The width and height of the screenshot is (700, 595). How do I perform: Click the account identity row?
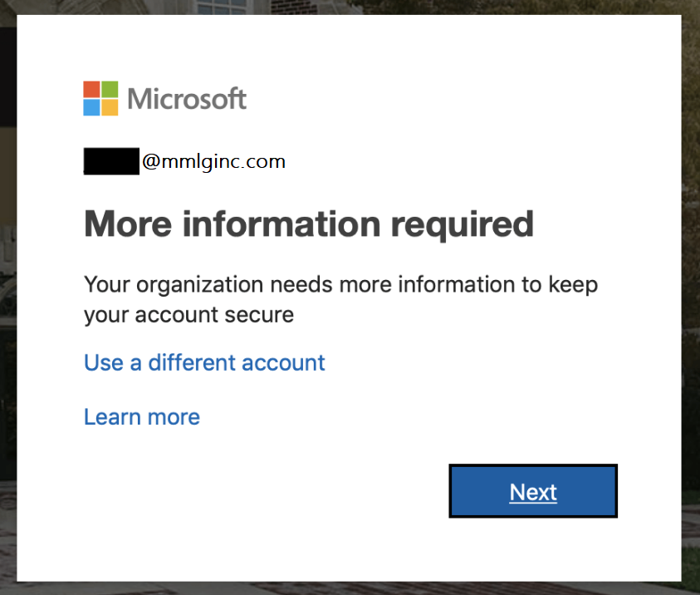pos(184,161)
